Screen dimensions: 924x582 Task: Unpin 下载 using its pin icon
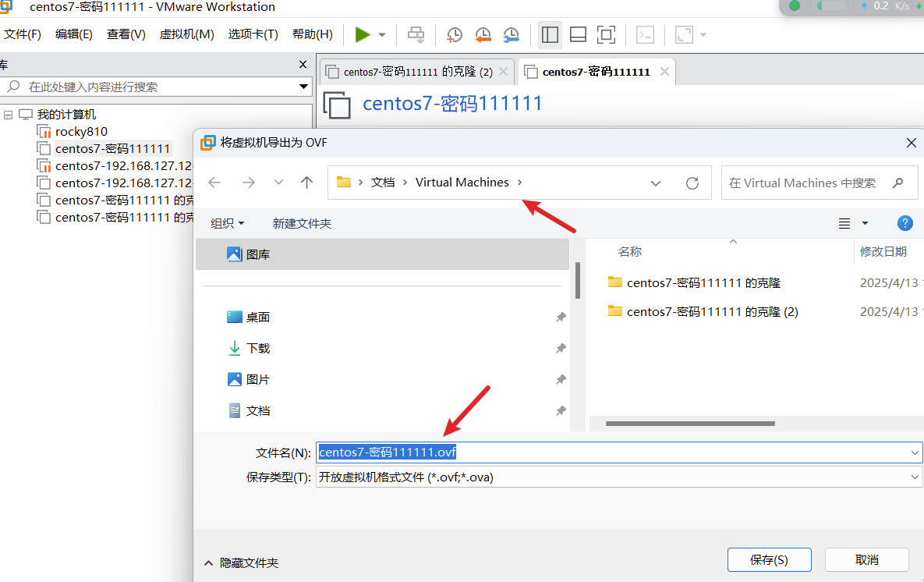coord(561,349)
